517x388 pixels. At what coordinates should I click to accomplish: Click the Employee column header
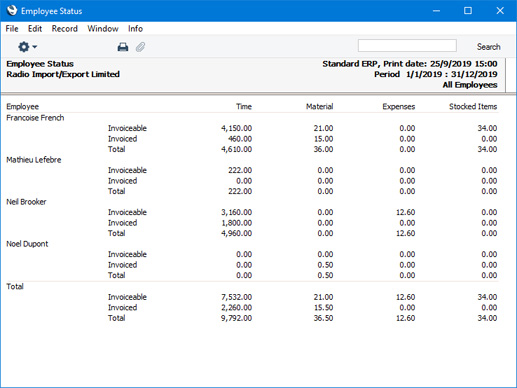[x=22, y=107]
